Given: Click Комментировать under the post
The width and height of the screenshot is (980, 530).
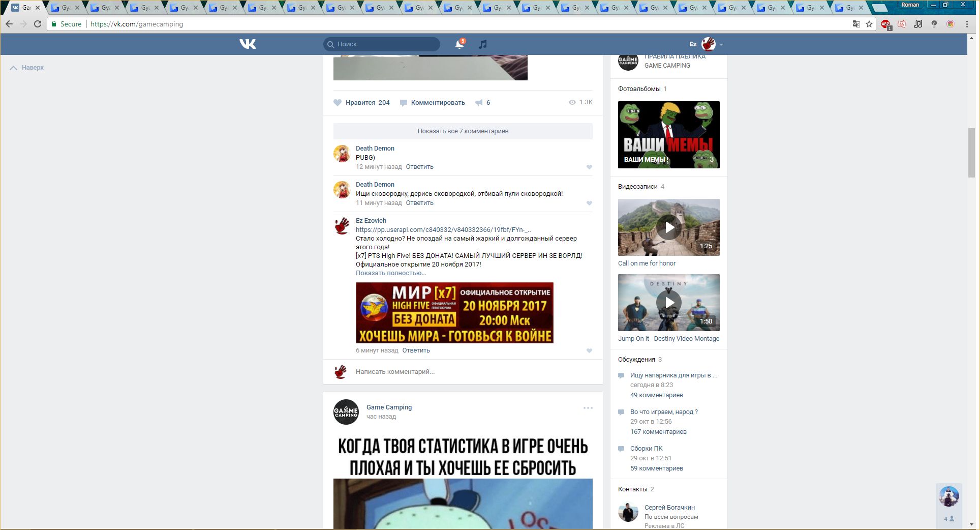Looking at the screenshot, I should click(433, 103).
